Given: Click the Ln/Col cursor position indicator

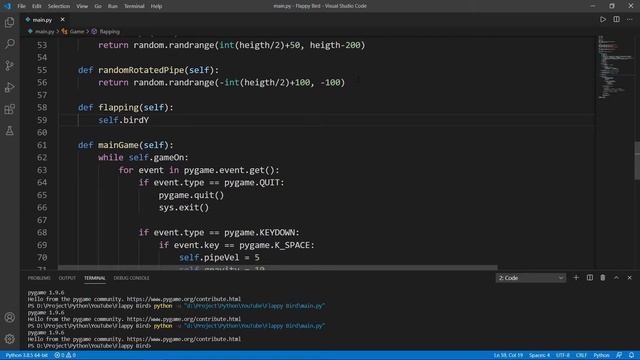Looking at the screenshot, I should (508, 355).
